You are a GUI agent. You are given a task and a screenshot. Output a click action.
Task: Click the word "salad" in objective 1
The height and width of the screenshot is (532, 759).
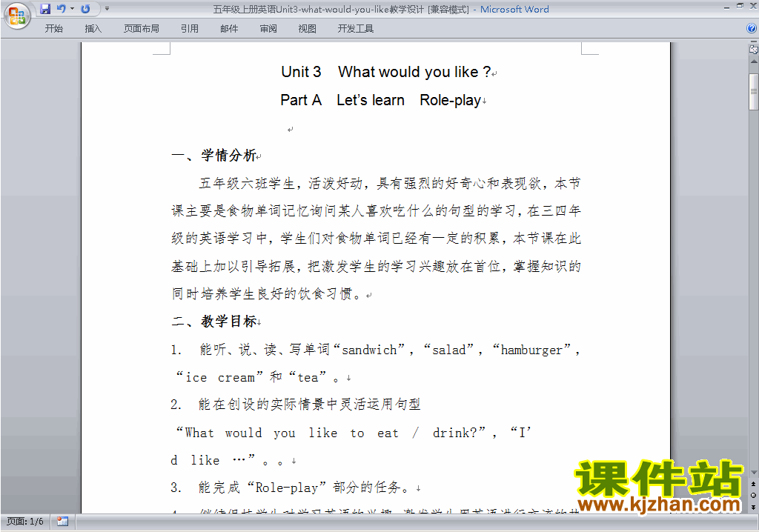pos(449,350)
